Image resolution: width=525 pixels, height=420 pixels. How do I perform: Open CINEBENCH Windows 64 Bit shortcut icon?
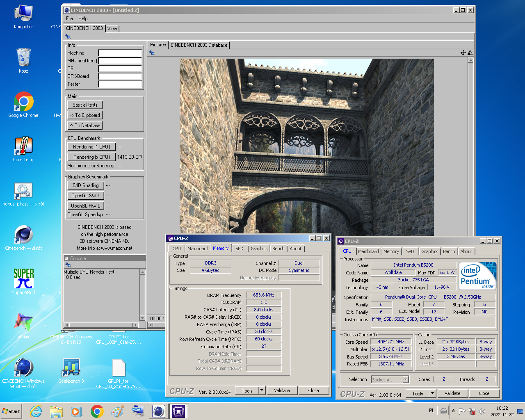[23, 373]
